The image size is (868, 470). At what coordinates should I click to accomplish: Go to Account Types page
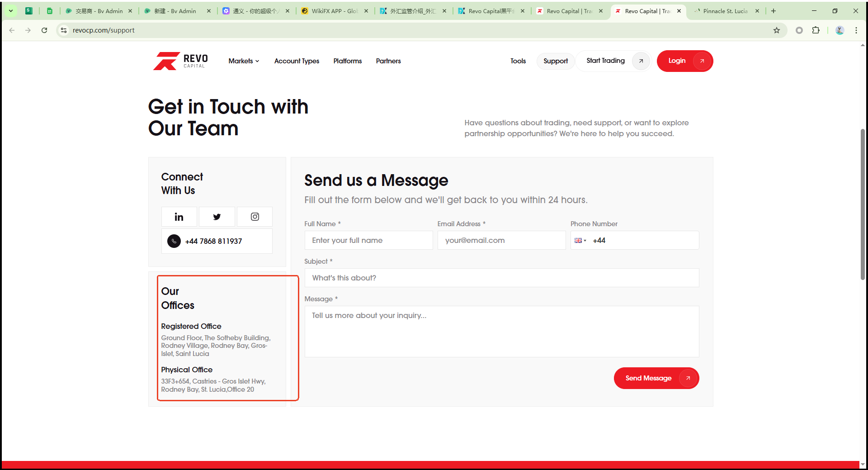[x=297, y=61]
